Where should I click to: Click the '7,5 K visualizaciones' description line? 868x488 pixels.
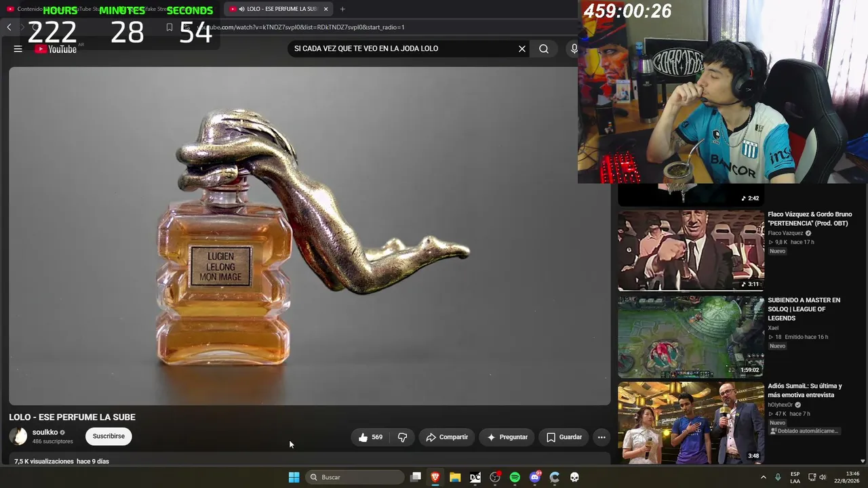62,462
